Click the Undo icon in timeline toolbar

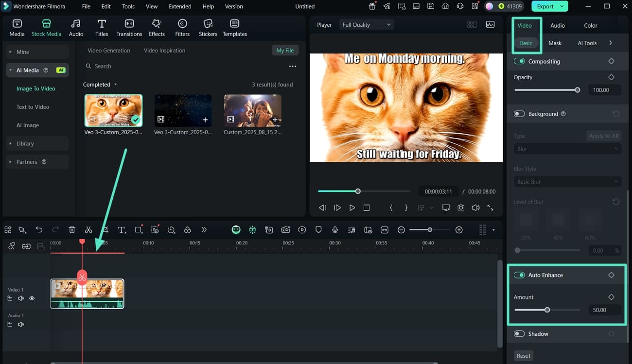39,230
